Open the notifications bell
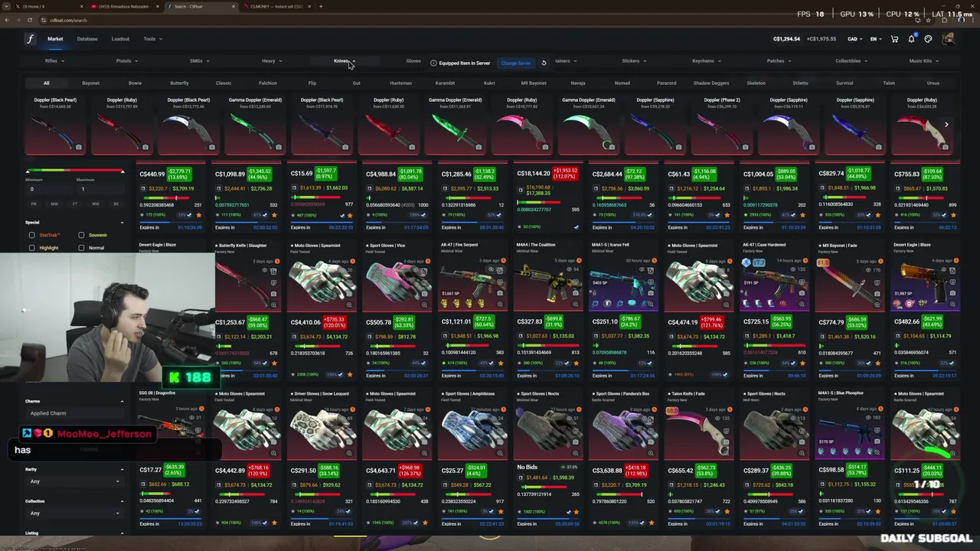 pos(911,39)
